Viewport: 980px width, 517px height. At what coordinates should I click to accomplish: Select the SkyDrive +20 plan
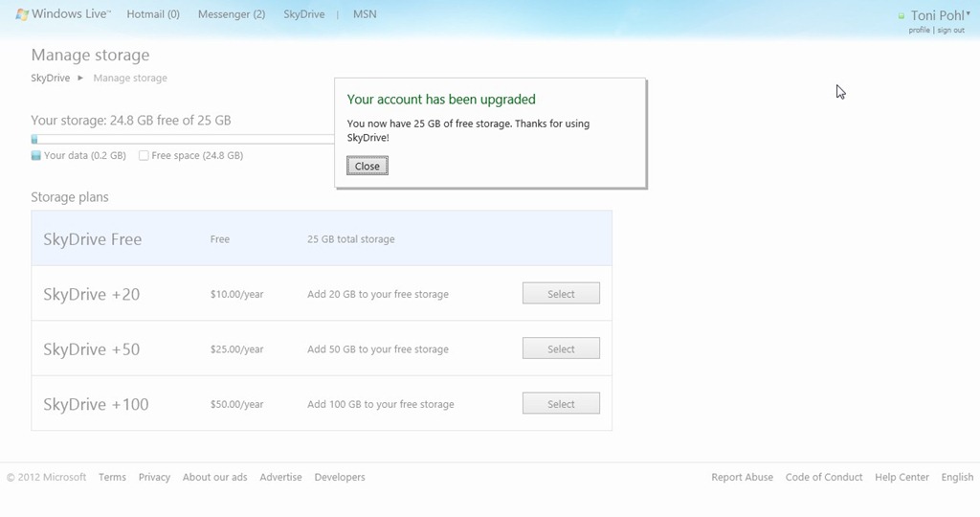coord(561,294)
